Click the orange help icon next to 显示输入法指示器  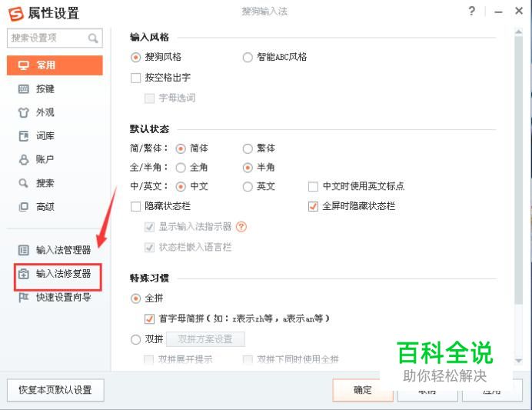[241, 227]
